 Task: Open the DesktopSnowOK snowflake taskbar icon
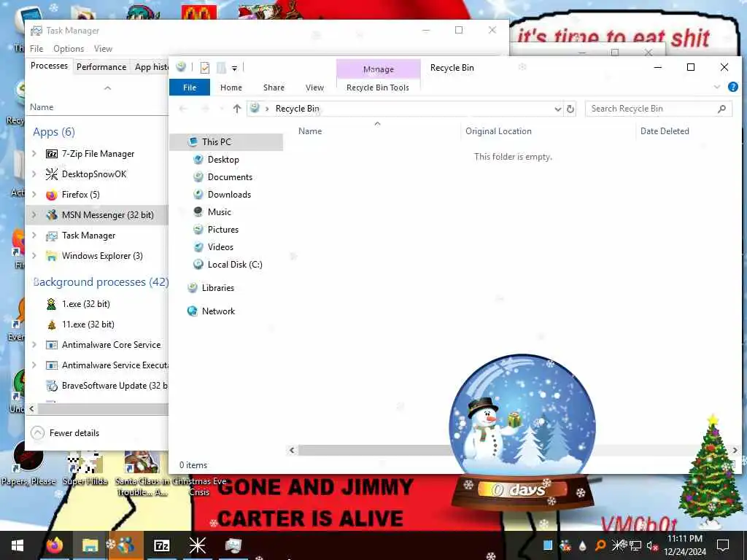pos(197,545)
